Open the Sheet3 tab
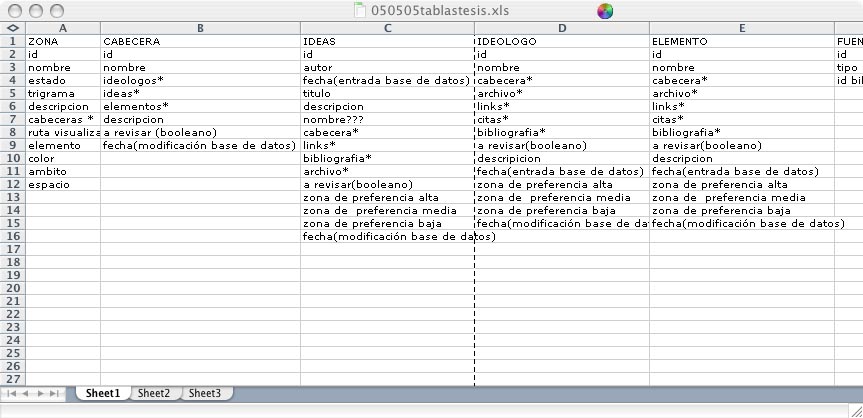Screen dimensions: 863x418 [x=205, y=394]
